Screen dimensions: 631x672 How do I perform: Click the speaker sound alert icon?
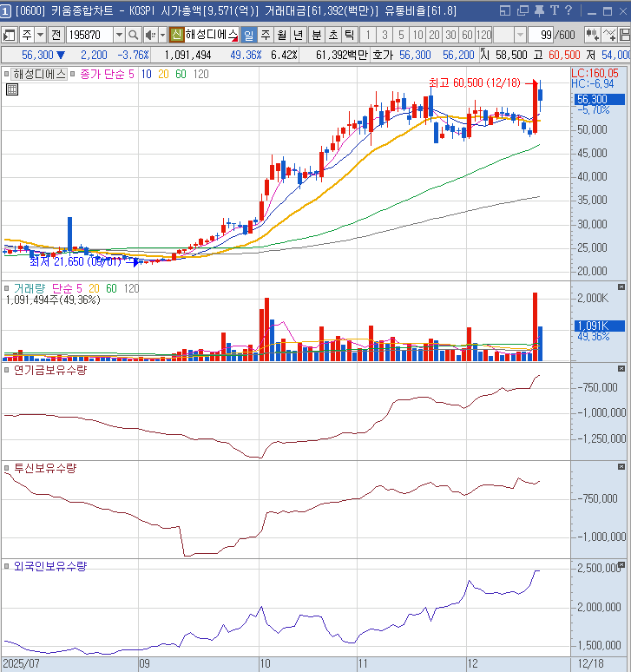(x=149, y=35)
